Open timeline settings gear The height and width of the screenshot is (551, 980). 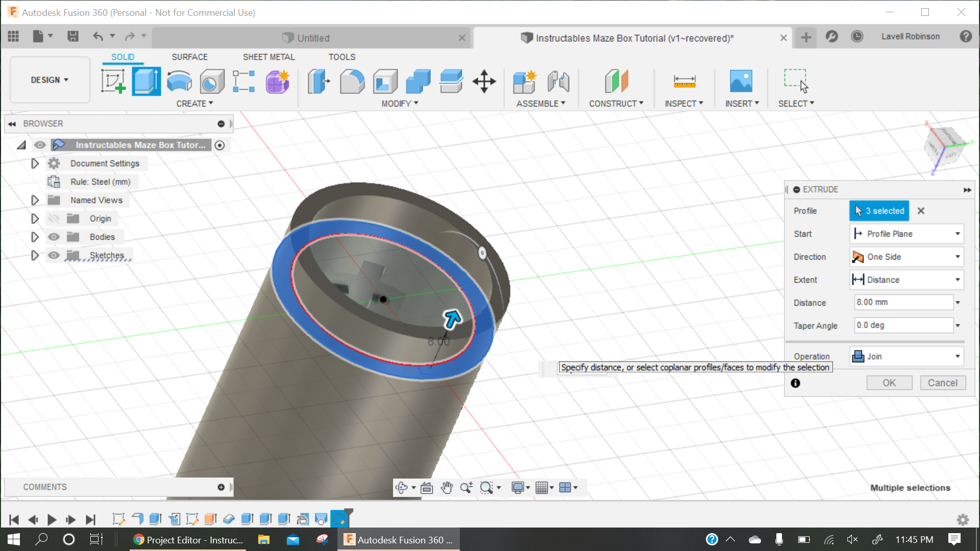(x=963, y=519)
